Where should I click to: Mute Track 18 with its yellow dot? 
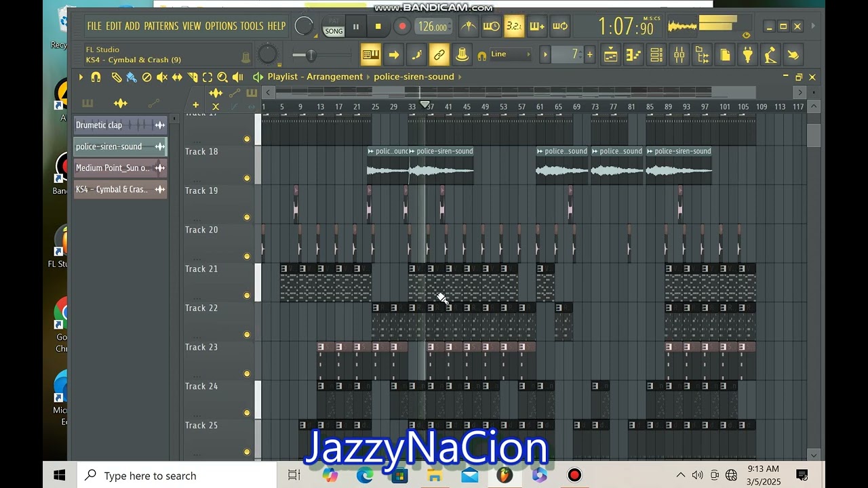point(247,178)
